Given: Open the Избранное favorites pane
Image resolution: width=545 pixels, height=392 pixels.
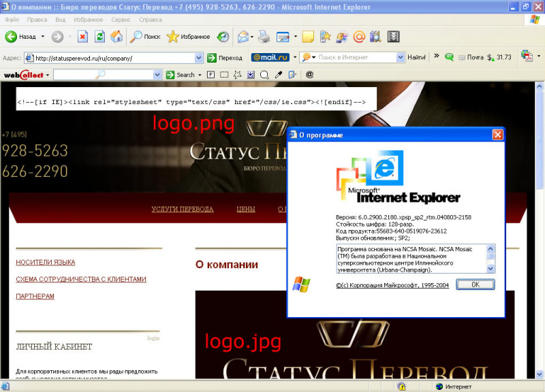Looking at the screenshot, I should click(x=188, y=37).
